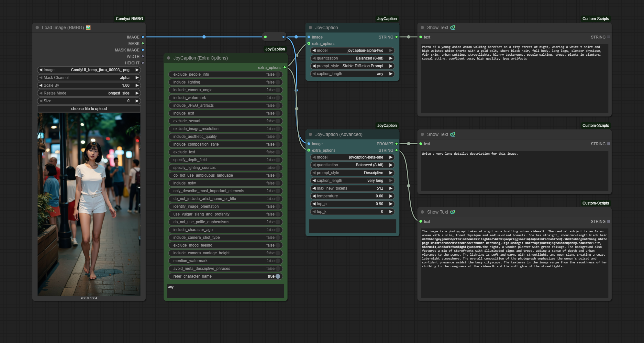Screen dimensions: 644x343
Task: Click the refresh icon on the top Show Text node
Action: [x=452, y=28]
